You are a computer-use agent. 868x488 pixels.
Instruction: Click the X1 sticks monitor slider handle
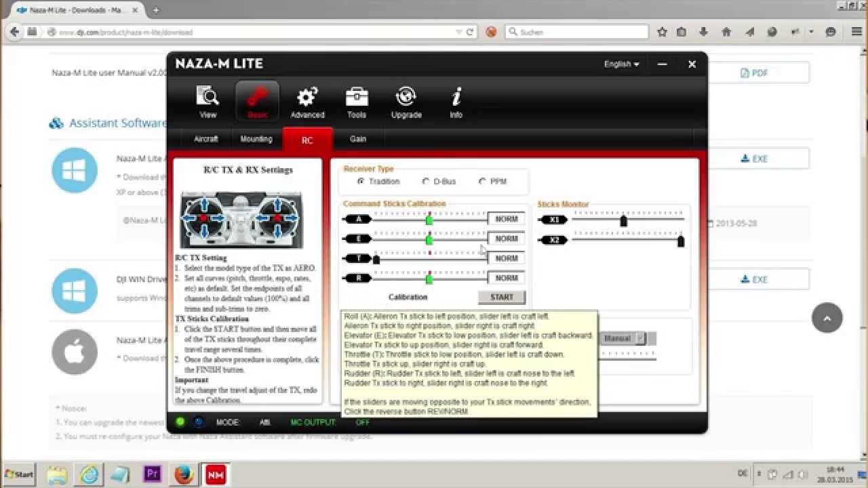(624, 221)
